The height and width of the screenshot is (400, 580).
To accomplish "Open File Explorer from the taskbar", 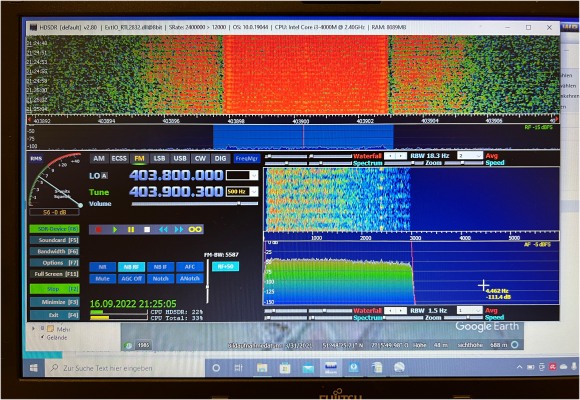I will point(262,368).
